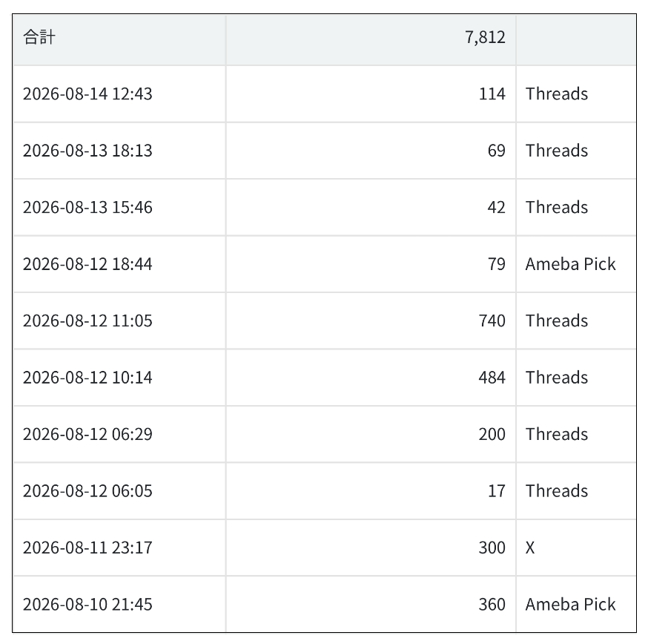
Task: Click the value 69 cell
Action: point(371,151)
